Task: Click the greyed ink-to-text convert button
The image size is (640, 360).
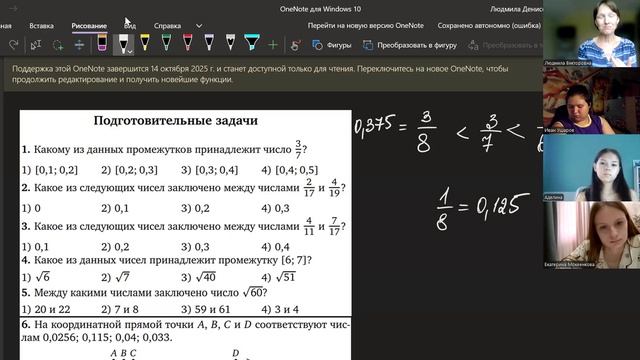Action: point(505,45)
